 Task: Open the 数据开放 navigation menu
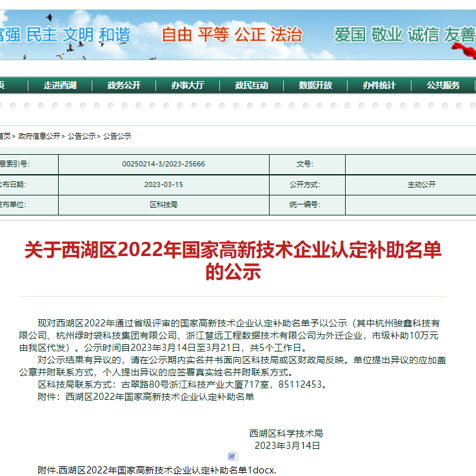[315, 85]
